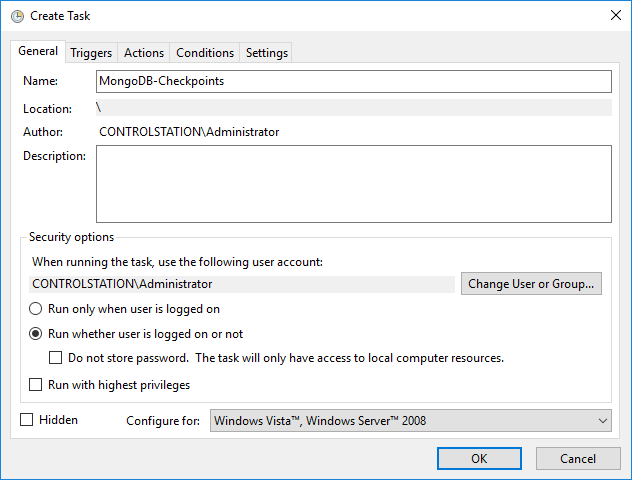Click the Task Scheduler clock icon in title bar
Screen dimensions: 632x480
17,16
